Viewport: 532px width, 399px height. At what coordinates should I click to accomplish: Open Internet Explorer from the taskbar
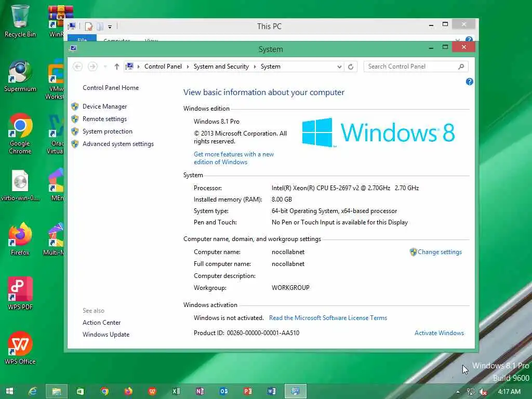tap(33, 391)
